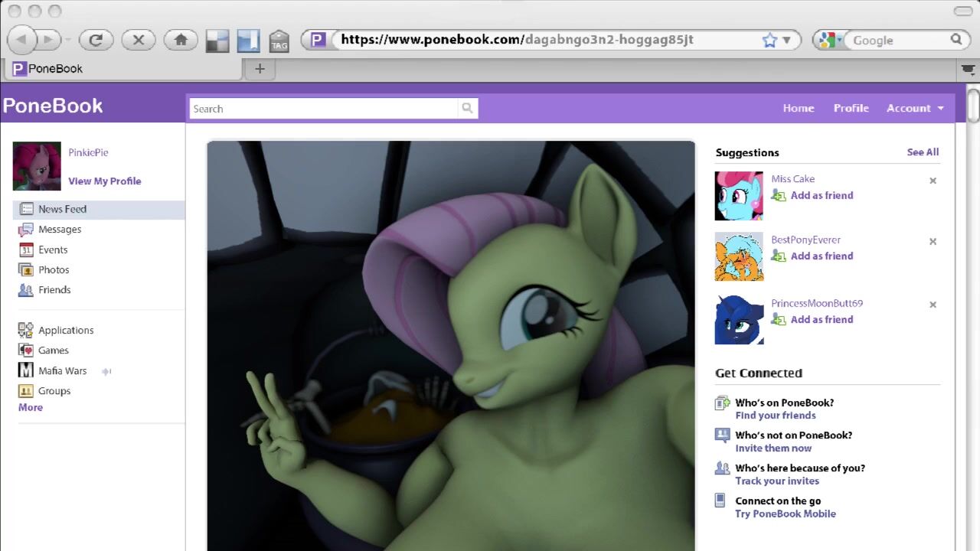Expand More in the left sidebar
Image resolution: width=980 pixels, height=551 pixels.
[x=31, y=408]
